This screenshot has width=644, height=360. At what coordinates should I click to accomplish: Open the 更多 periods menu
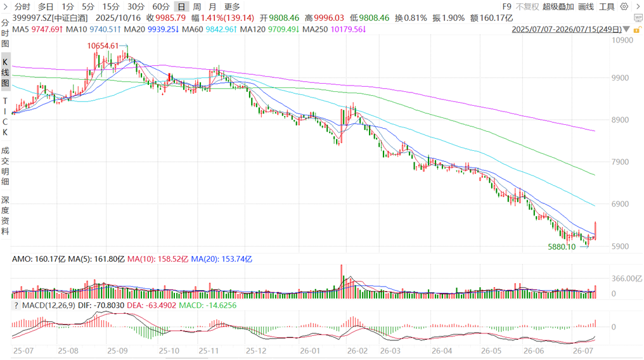coord(232,6)
